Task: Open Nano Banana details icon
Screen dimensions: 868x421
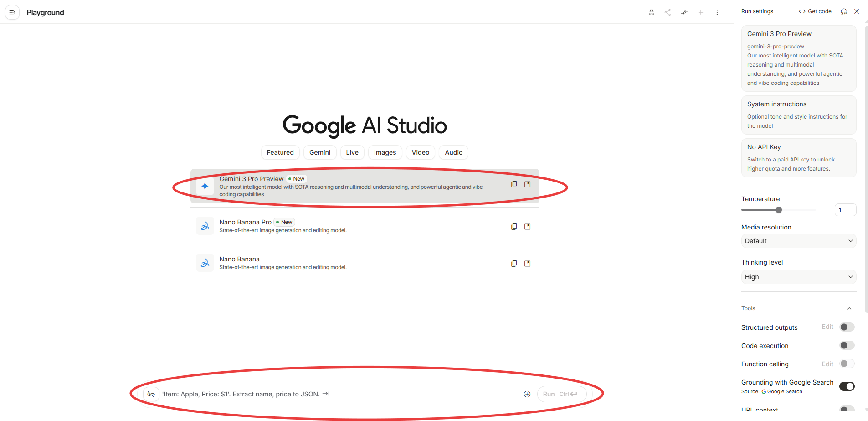Action: pos(528,264)
